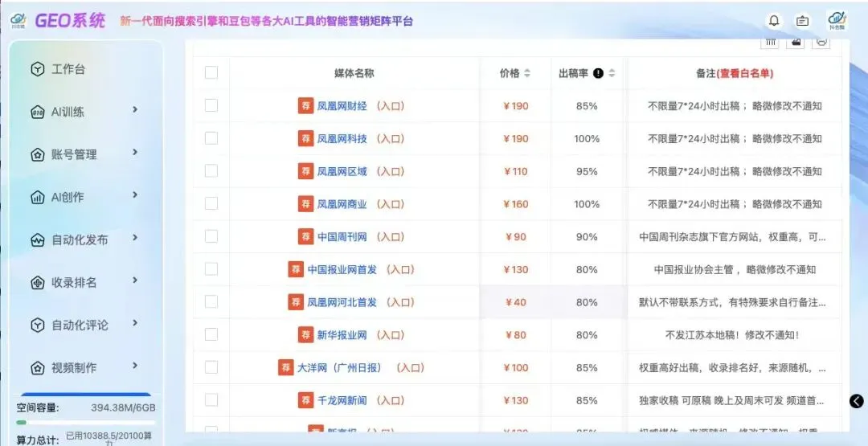Click the 不发江苏本地稿 remark text
The width and height of the screenshot is (868, 446).
tap(732, 335)
